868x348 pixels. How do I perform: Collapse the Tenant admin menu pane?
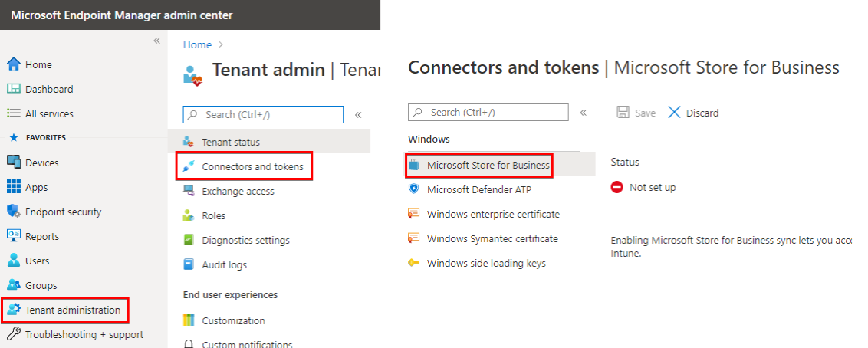point(358,115)
